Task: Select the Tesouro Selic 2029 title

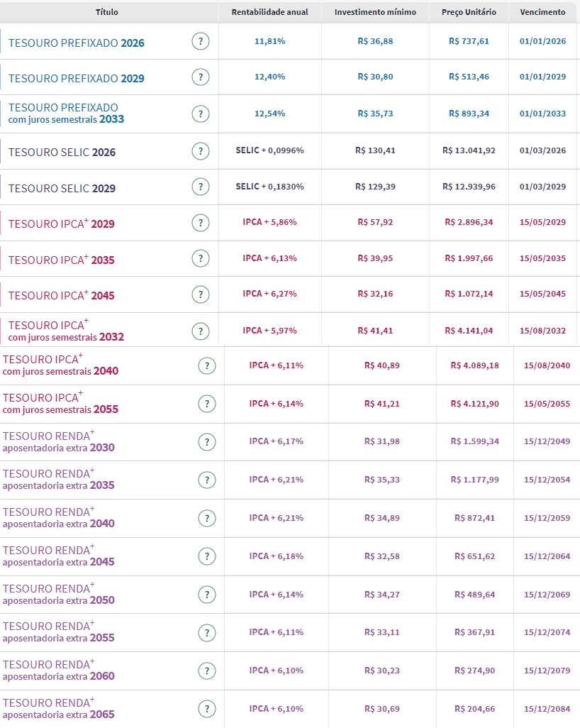Action: [x=62, y=189]
